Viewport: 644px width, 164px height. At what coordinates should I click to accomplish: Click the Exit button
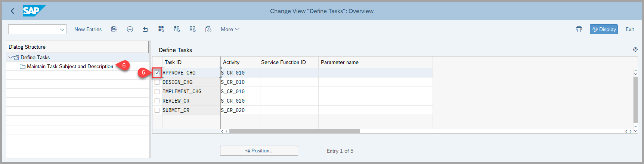[629, 29]
